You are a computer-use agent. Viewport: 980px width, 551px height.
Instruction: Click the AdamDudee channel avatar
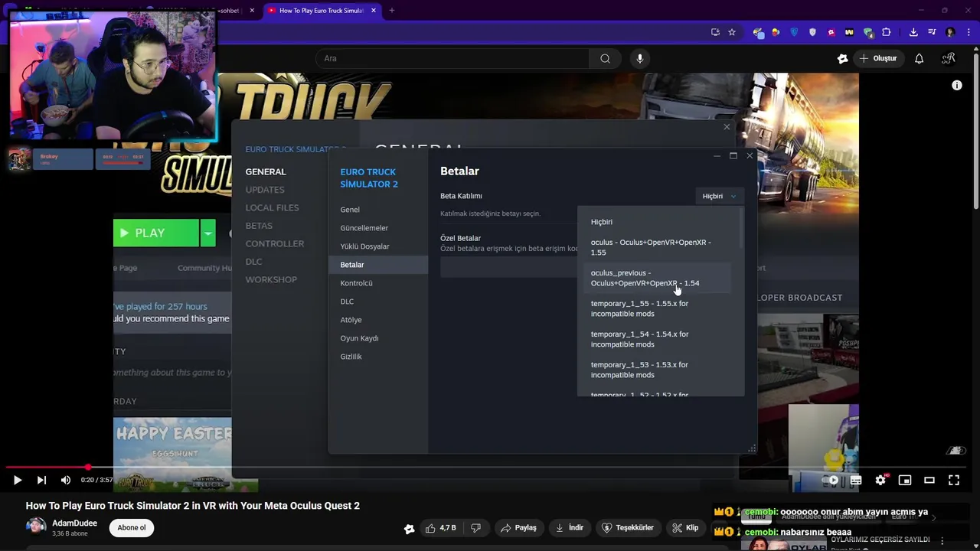coord(36,527)
